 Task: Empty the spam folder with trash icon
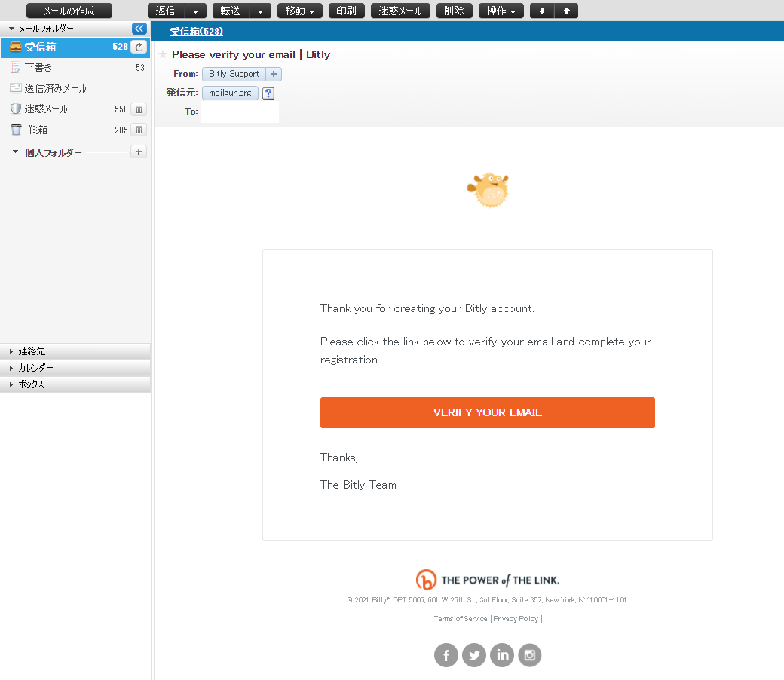point(139,109)
